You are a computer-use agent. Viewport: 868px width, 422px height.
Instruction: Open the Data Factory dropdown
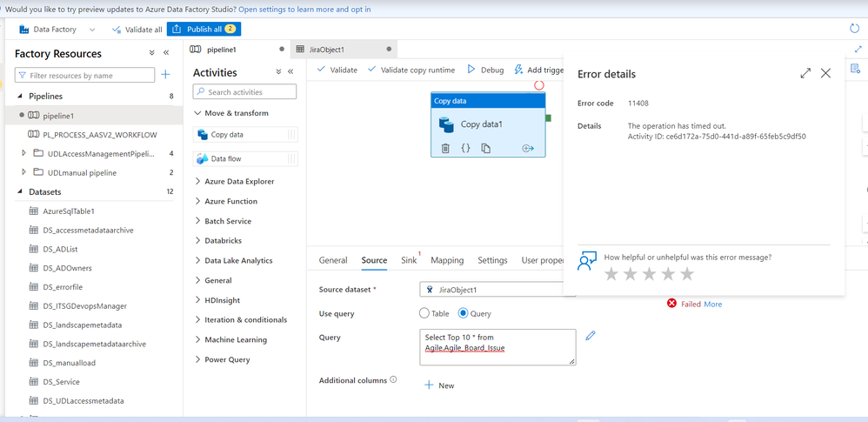(92, 30)
